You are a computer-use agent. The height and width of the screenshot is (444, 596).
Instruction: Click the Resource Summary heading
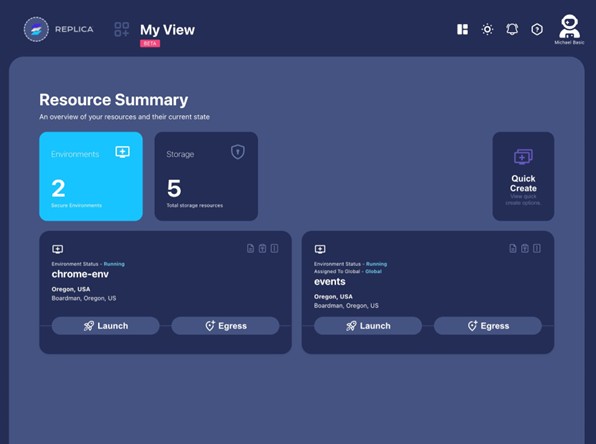pos(114,100)
